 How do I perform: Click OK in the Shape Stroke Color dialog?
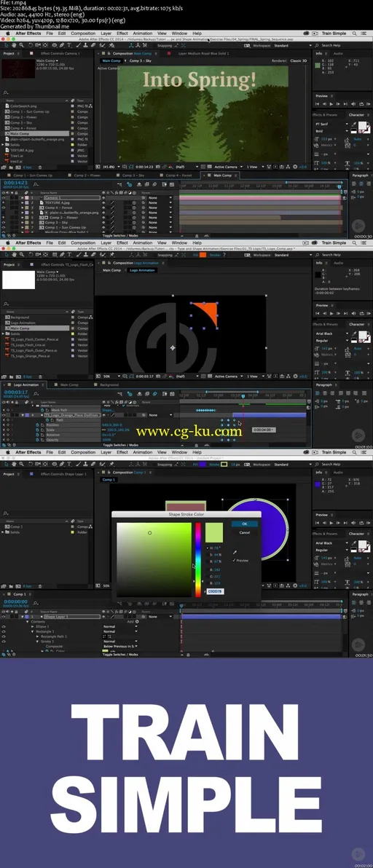click(x=245, y=524)
